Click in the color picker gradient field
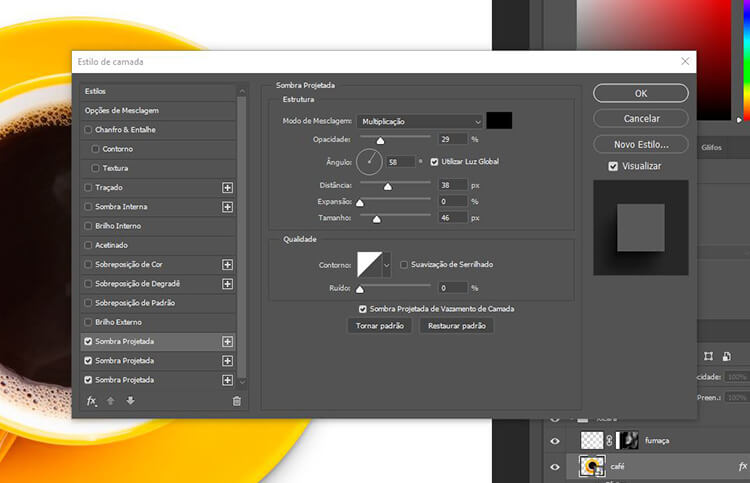 pos(654,60)
